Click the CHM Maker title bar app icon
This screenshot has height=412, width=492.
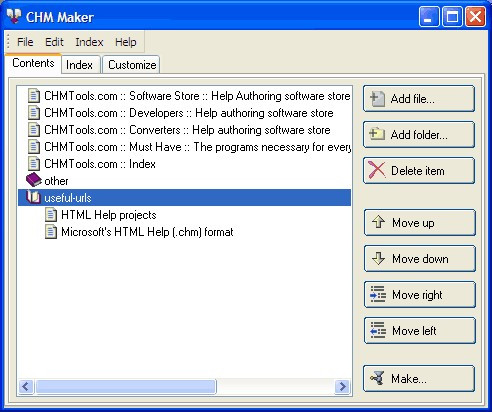pyautogui.click(x=14, y=16)
